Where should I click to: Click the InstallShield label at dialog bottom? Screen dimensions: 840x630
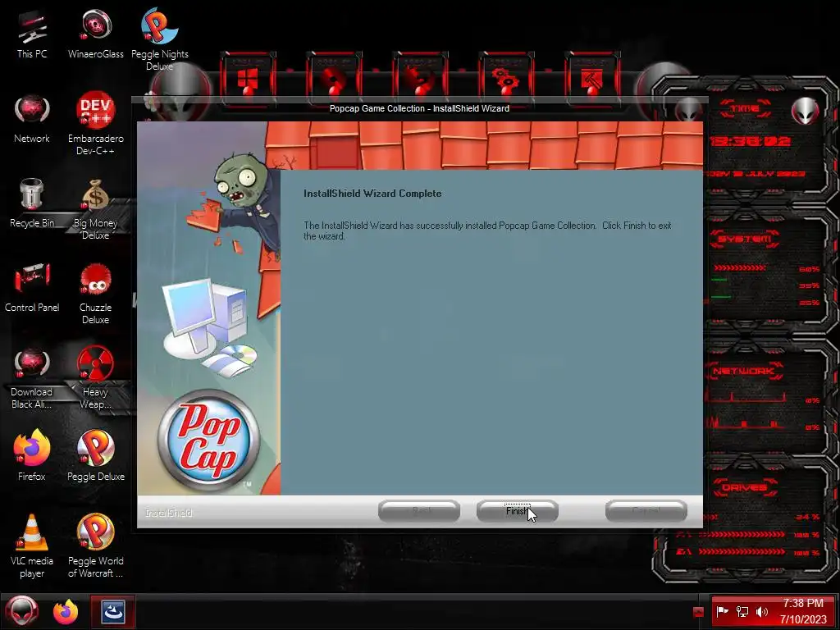click(x=169, y=513)
